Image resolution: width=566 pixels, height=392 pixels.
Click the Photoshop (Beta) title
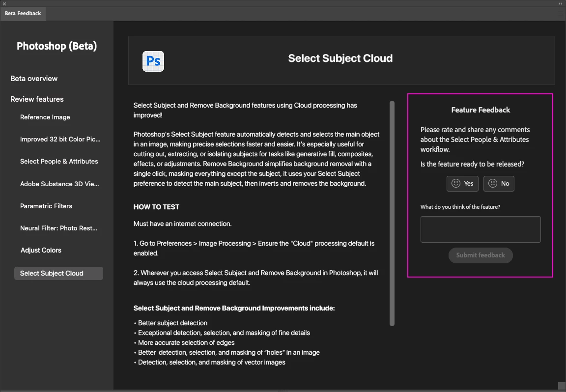(57, 46)
